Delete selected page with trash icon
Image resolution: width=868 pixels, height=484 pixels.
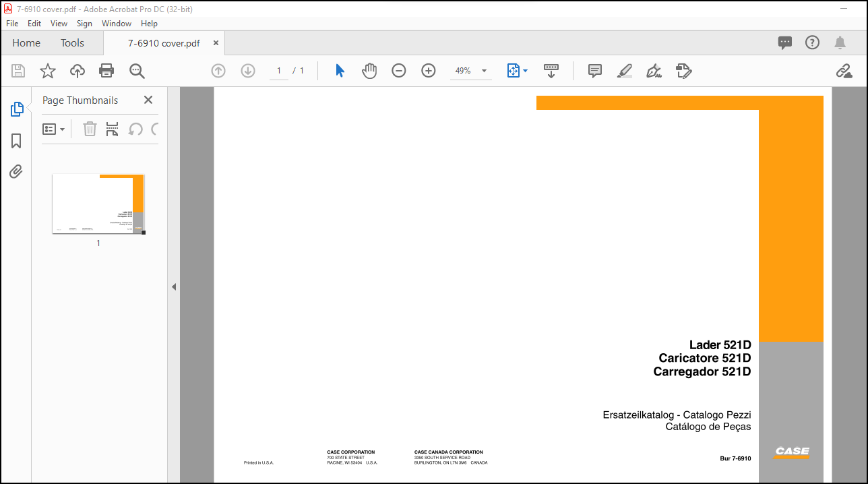90,129
